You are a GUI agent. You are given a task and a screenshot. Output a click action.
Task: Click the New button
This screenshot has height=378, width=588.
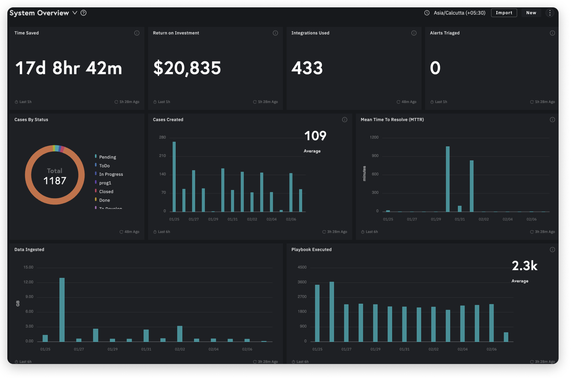[x=531, y=13]
